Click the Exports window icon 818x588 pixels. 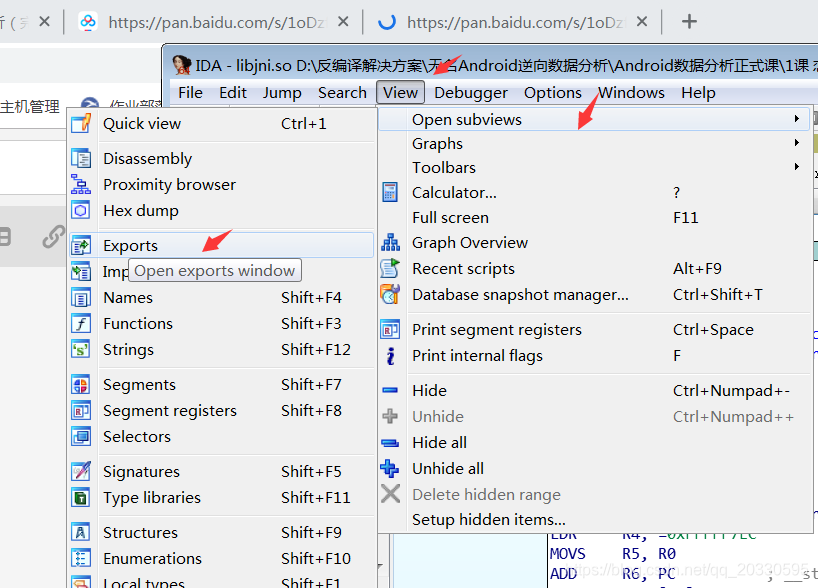click(x=81, y=245)
